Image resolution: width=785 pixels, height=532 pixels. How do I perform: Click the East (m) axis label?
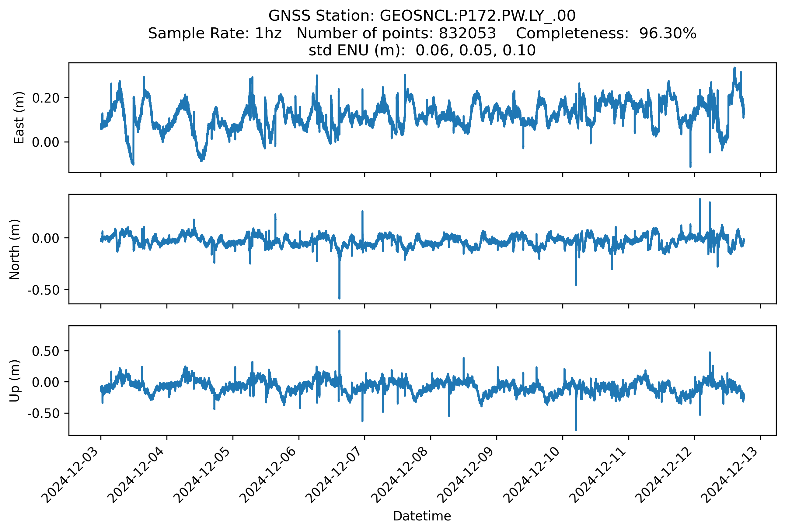[19, 117]
